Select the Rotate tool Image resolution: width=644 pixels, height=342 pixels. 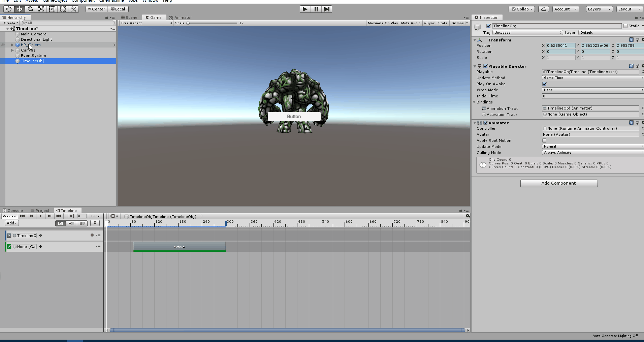[x=30, y=9]
